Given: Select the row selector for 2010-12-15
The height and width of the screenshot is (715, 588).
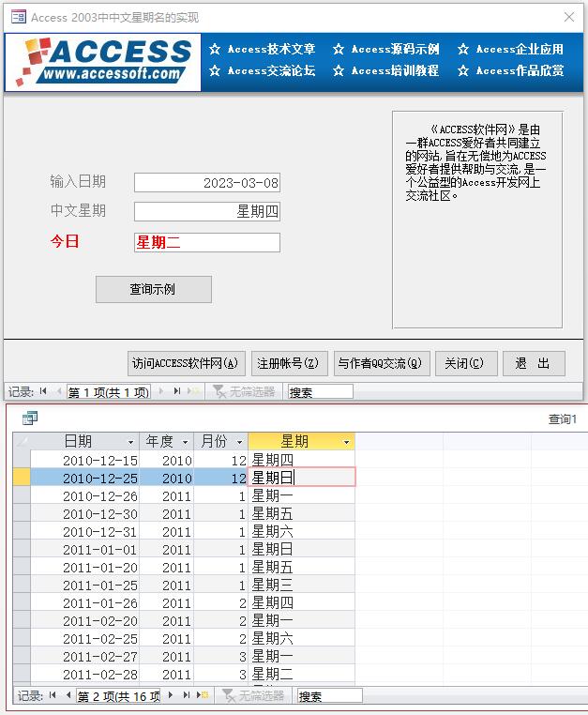Looking at the screenshot, I should [22, 460].
